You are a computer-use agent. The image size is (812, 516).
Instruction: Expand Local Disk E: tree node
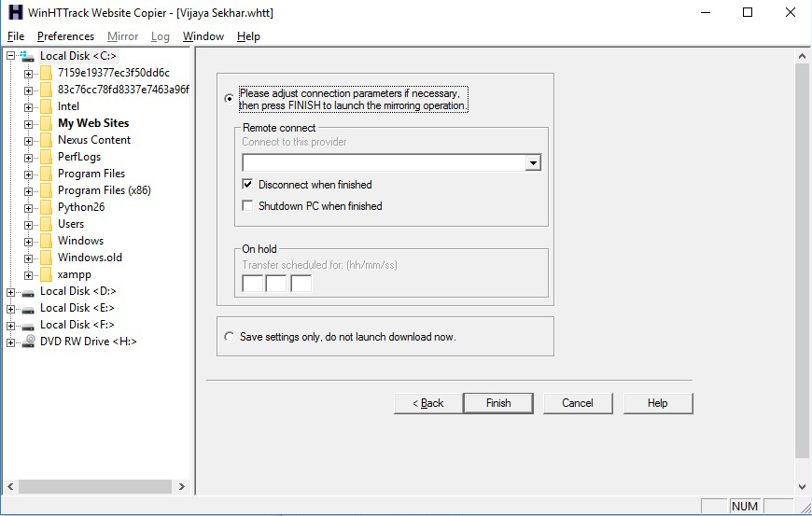[x=11, y=308]
